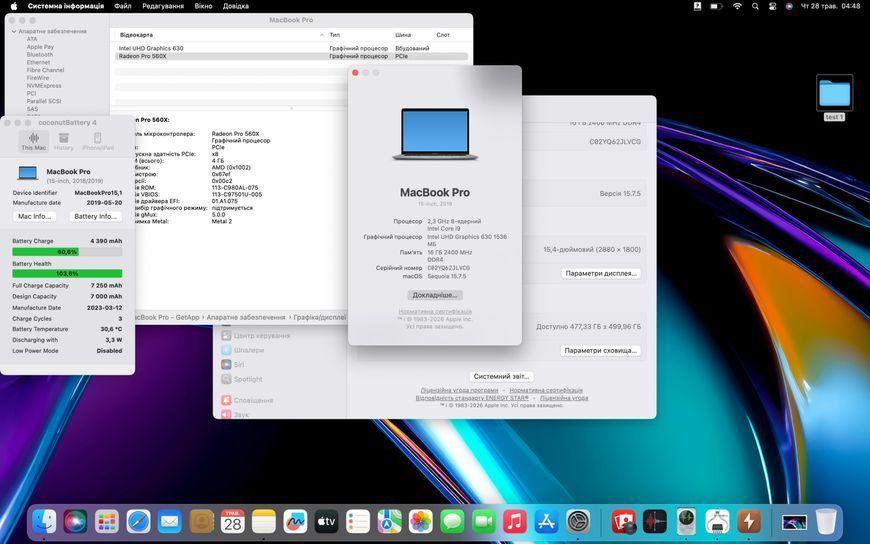870x544 pixels.
Task: Open Сповіщення in Settings sidebar
Action: (x=247, y=400)
